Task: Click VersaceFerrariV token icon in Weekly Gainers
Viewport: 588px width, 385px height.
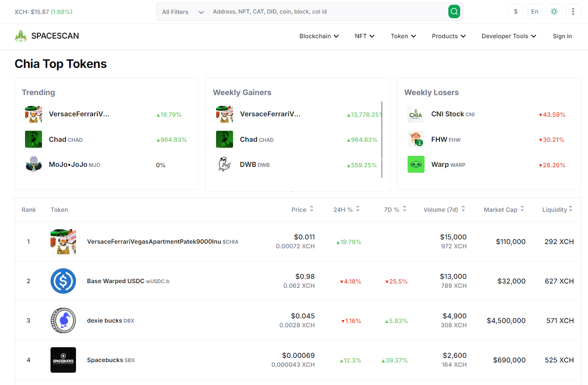Action: tap(225, 114)
